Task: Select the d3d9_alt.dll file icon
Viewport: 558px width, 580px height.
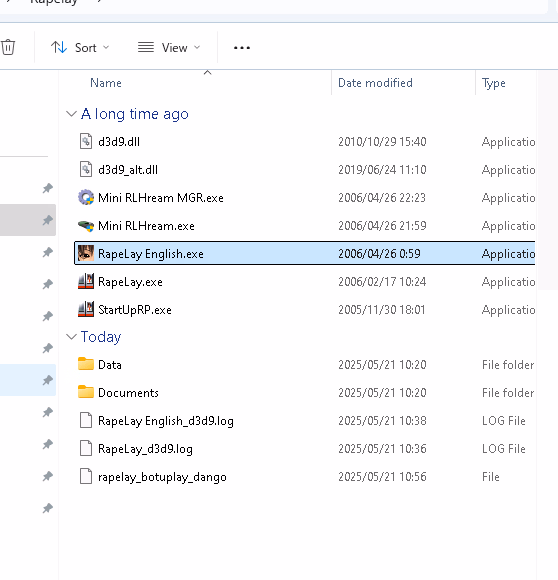Action: [86, 169]
